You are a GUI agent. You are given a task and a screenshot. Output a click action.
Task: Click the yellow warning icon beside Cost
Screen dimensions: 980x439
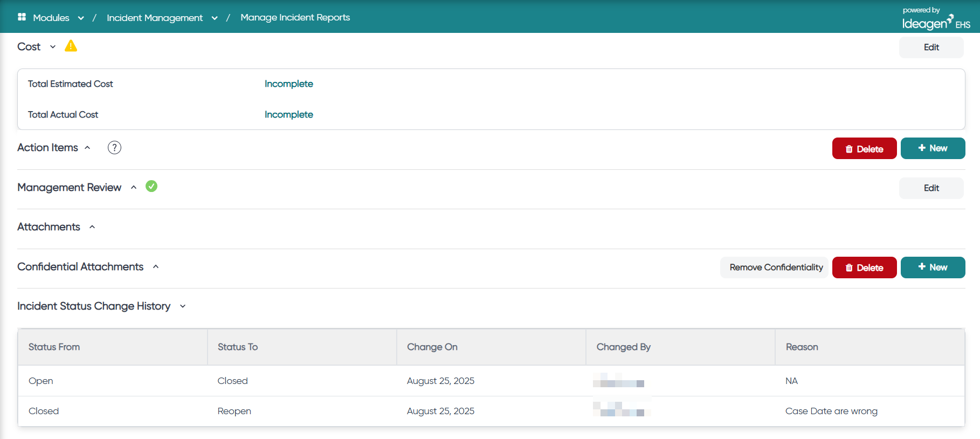pos(71,46)
